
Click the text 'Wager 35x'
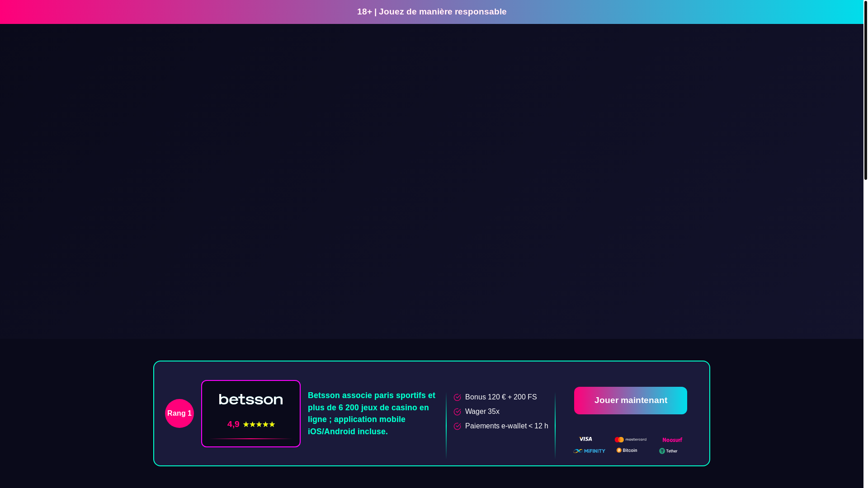pyautogui.click(x=482, y=411)
